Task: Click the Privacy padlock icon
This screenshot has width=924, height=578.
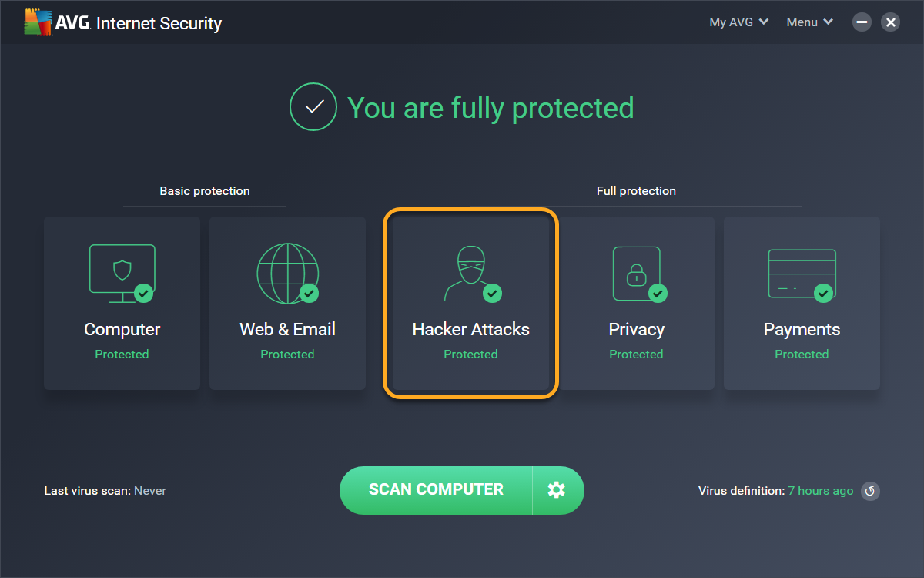Action: pos(636,273)
